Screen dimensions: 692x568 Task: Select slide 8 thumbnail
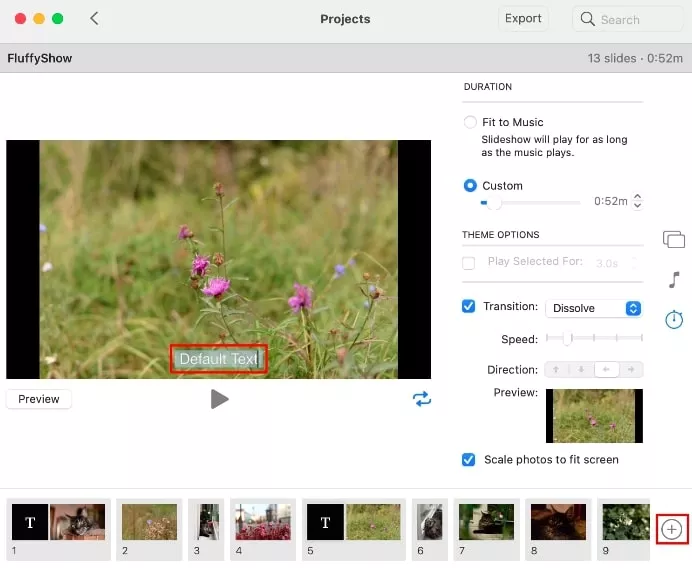click(x=558, y=522)
